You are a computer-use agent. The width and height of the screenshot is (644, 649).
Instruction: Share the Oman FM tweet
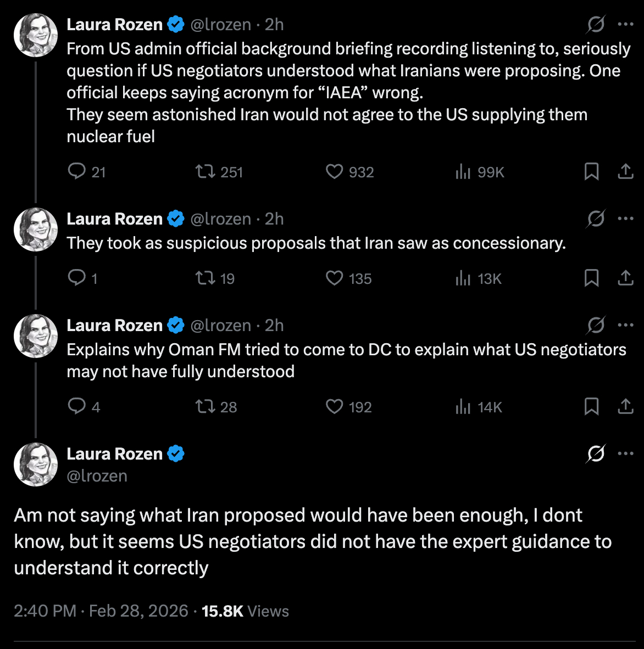click(625, 407)
